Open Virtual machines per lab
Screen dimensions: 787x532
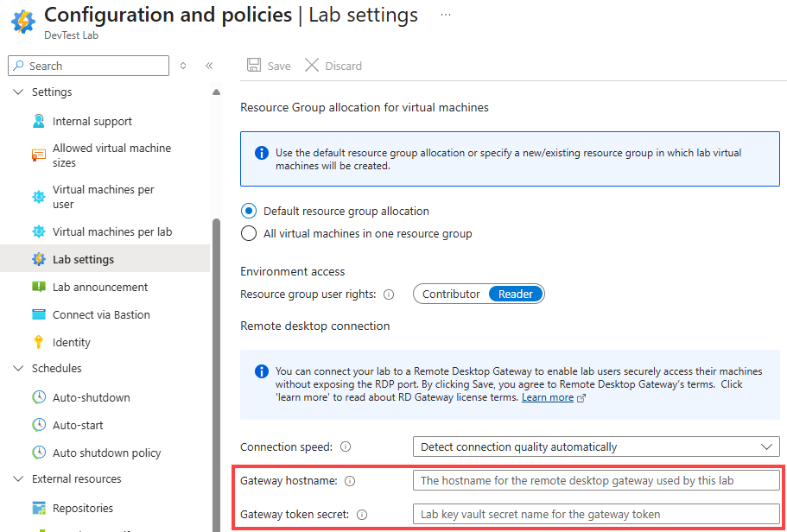[x=112, y=231]
